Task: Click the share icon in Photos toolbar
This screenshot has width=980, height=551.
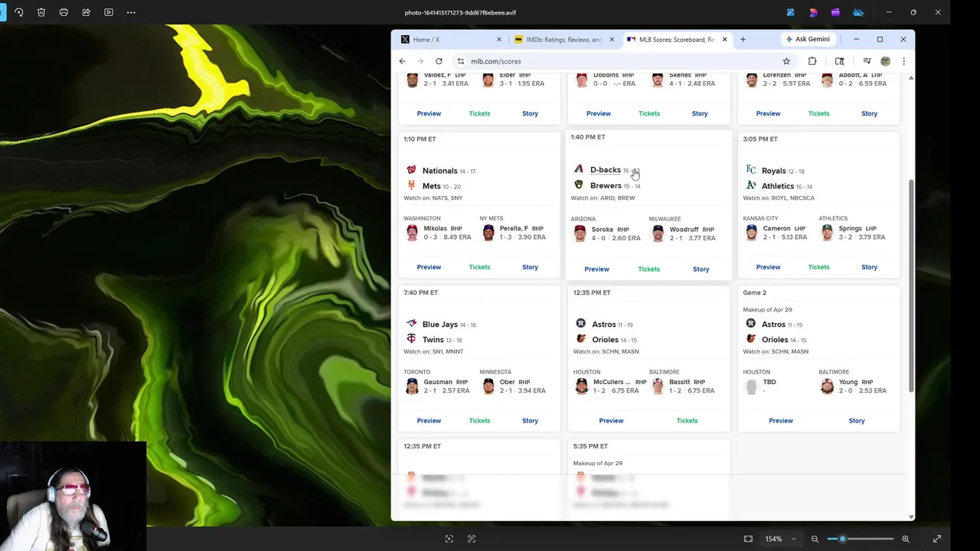Action: coord(86,12)
